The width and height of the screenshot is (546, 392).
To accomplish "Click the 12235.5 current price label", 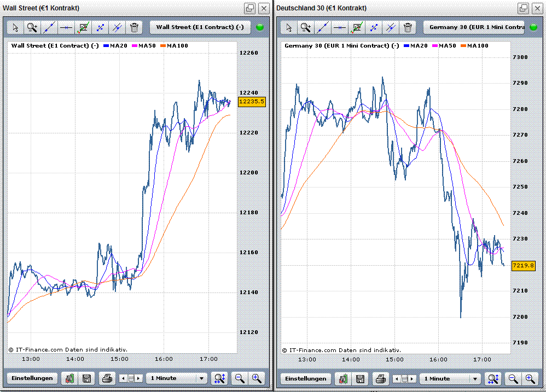I will pos(252,102).
